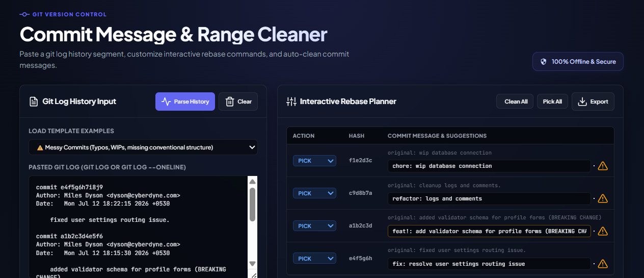The width and height of the screenshot is (644, 278).
Task: Click 'original: cleanup logs and comments.' text
Action: 444,185
